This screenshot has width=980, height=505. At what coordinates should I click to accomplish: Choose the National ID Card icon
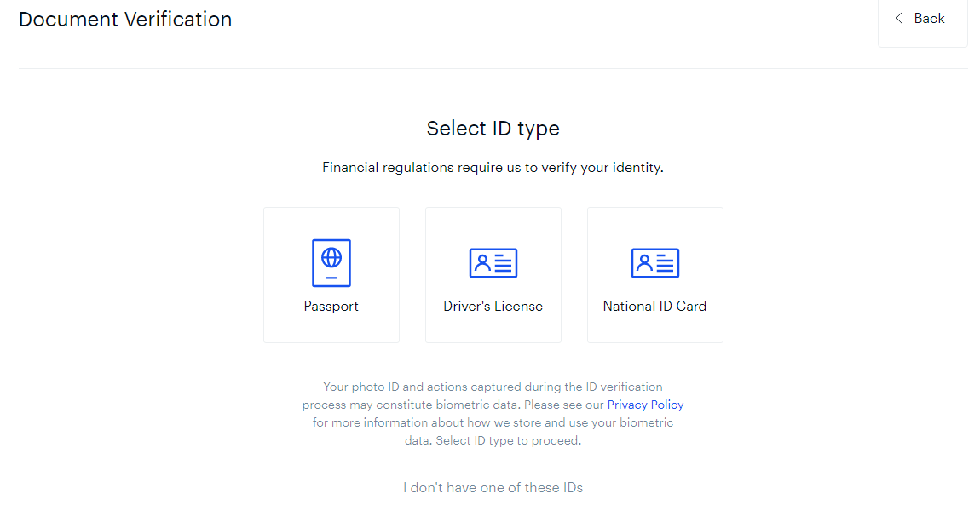654,262
